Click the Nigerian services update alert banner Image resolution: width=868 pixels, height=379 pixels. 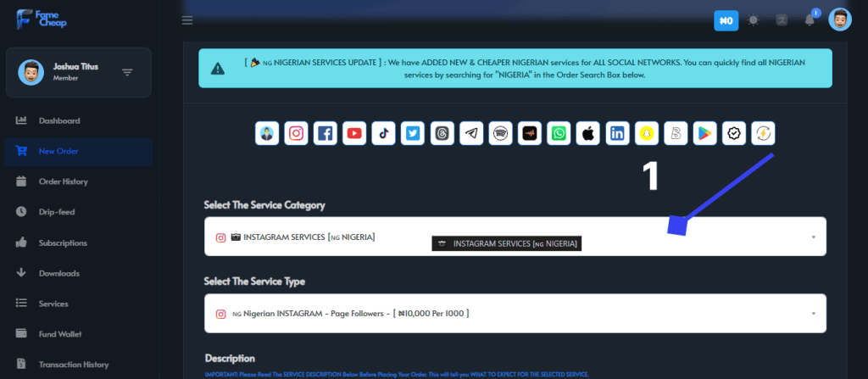pos(515,68)
